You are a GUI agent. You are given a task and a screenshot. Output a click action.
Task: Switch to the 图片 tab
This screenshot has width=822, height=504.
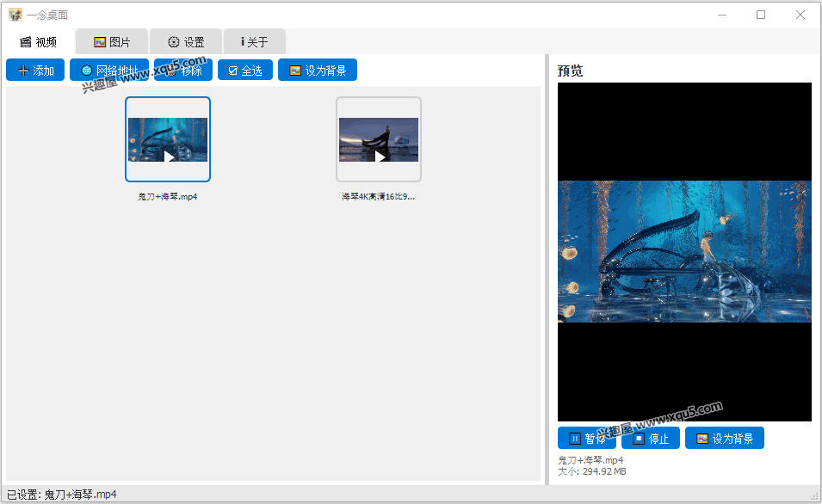coord(112,42)
